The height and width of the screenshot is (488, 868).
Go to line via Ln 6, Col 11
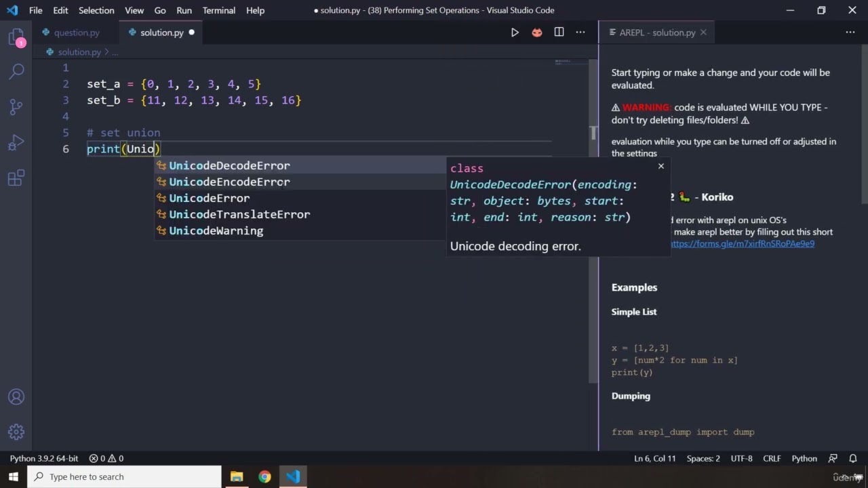pos(655,458)
